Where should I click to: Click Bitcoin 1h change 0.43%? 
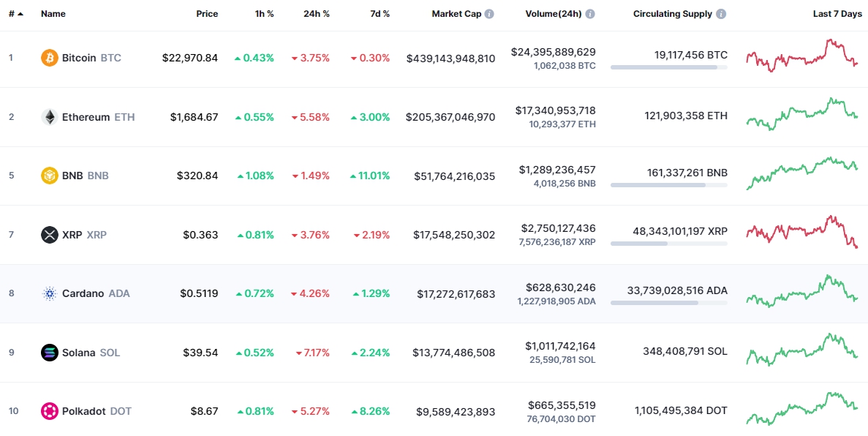[x=254, y=58]
